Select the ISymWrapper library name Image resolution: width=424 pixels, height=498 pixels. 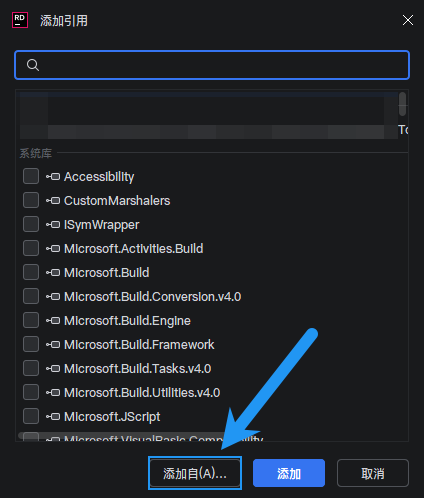point(102,225)
